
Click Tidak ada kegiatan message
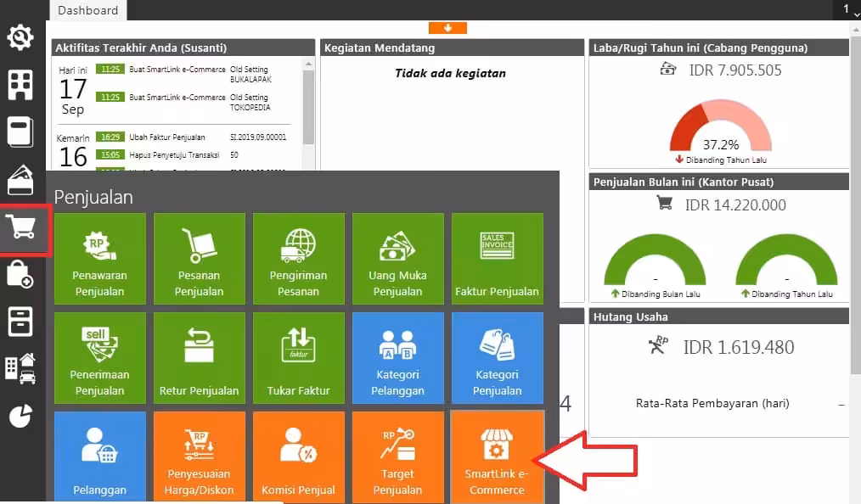[450, 74]
